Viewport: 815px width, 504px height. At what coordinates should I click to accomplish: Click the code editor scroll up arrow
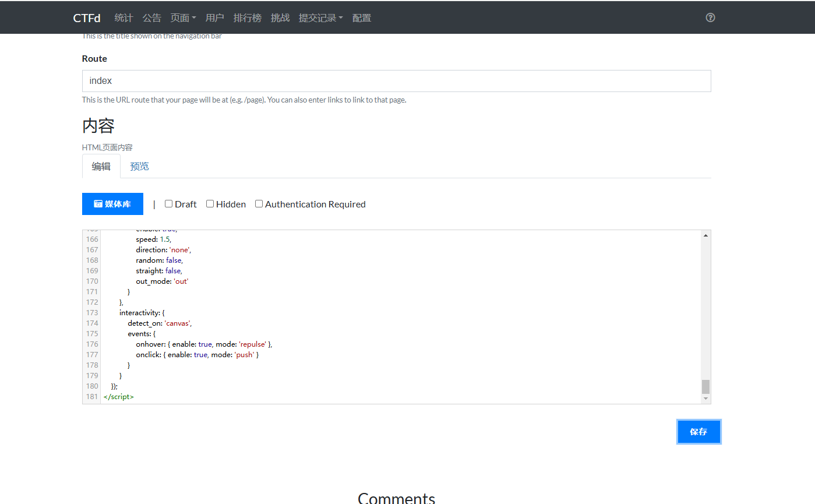click(x=705, y=235)
